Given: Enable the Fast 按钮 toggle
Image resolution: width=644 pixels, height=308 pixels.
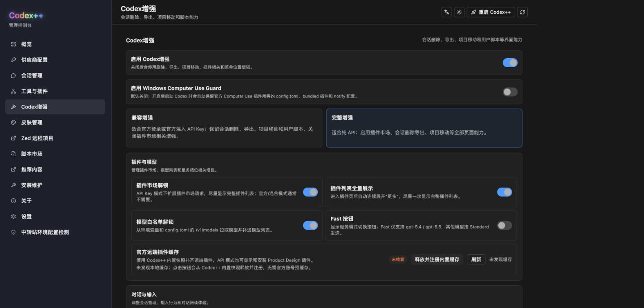Looking at the screenshot, I should point(504,226).
